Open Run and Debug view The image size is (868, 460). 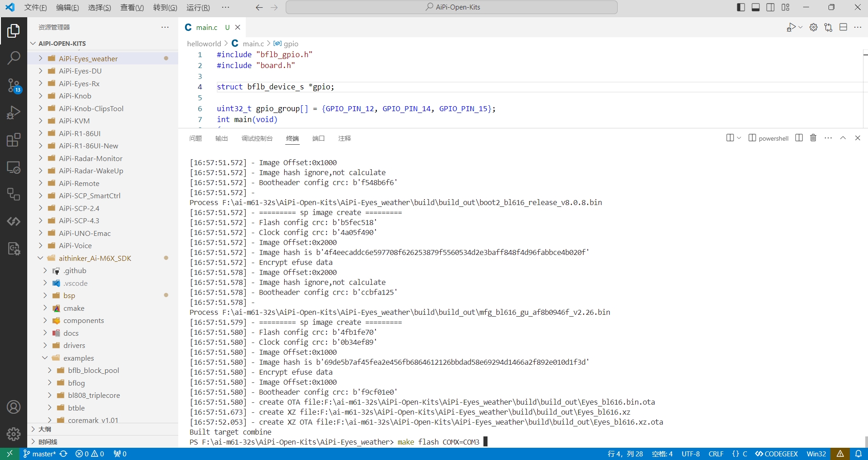pos(14,113)
